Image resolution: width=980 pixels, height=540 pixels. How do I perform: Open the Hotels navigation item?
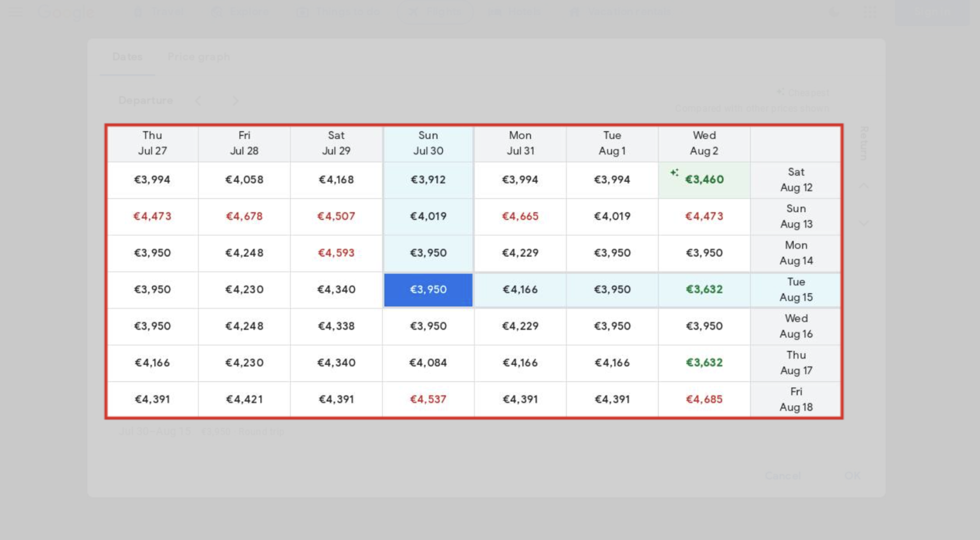click(514, 12)
